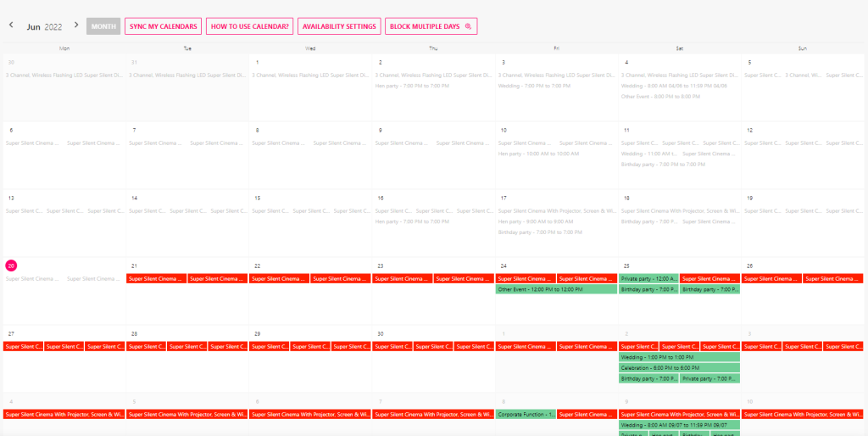Switch to the Month view
This screenshot has height=436, width=868.
click(103, 26)
